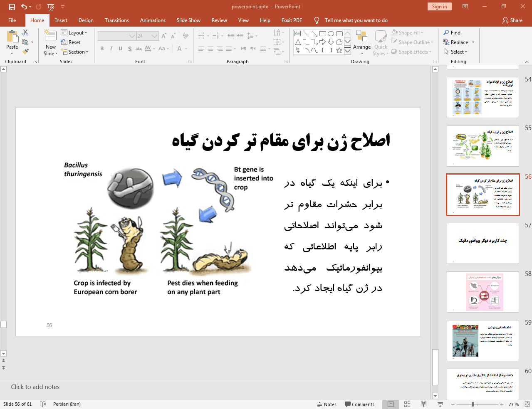
Task: Expand the Select dropdown in Editing
Action: 456,52
